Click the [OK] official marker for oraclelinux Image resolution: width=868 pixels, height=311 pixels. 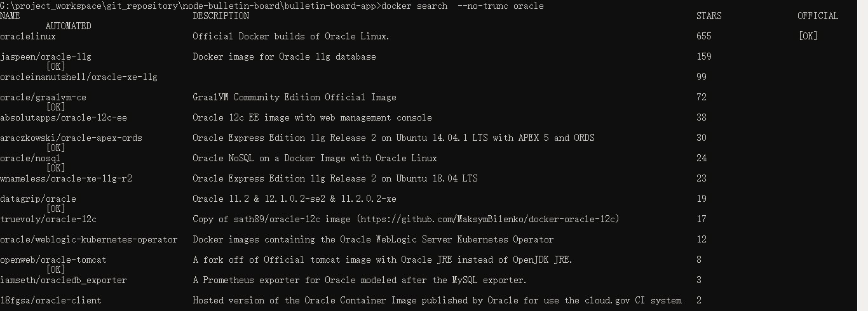click(808, 36)
